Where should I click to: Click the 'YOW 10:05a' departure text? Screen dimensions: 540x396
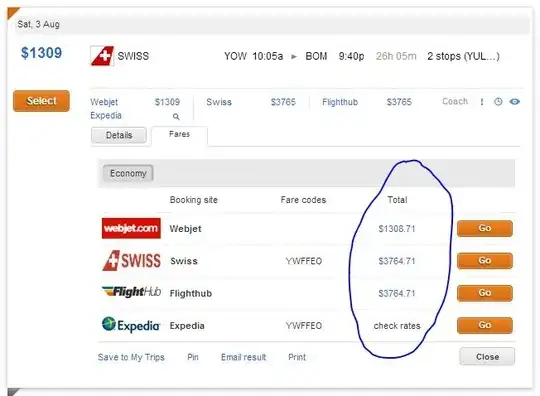click(x=253, y=56)
